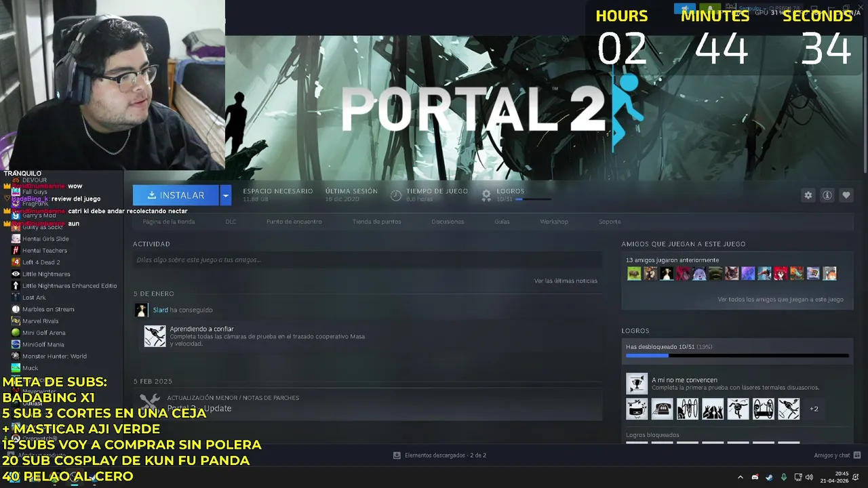Select Muck in library list
The width and height of the screenshot is (868, 488).
pyautogui.click(x=30, y=368)
